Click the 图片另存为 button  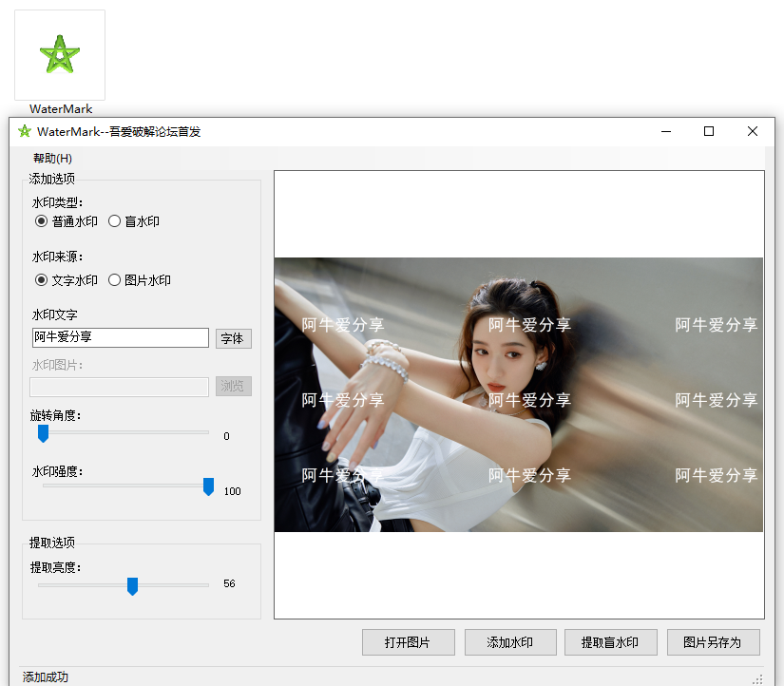coord(714,642)
